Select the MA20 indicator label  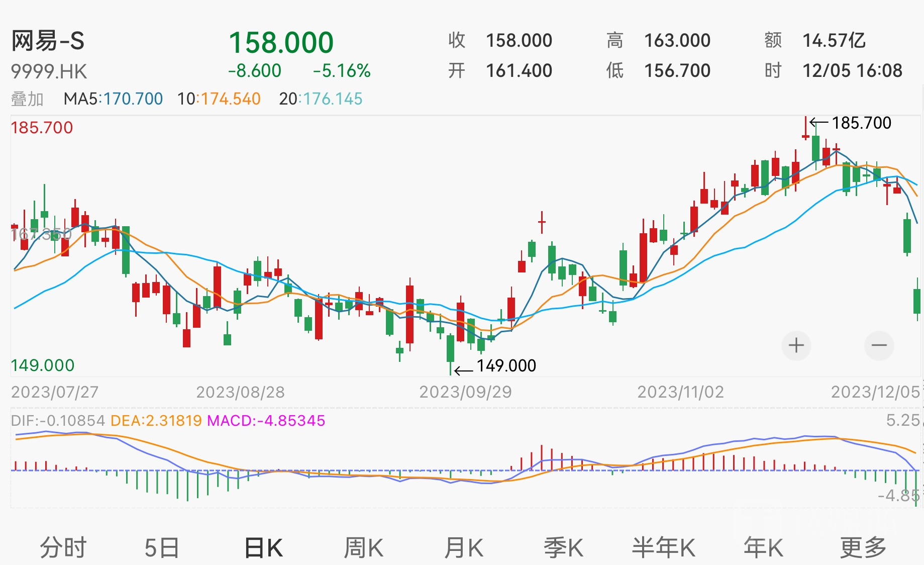(321, 99)
